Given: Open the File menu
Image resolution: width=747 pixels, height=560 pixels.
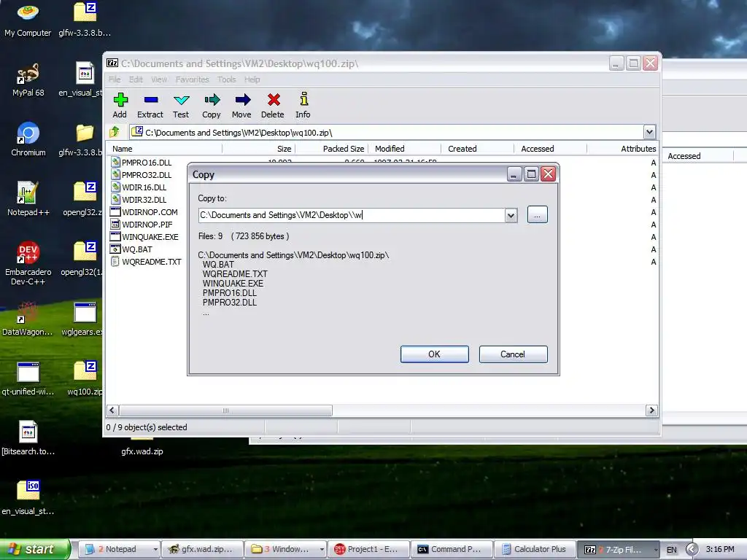Looking at the screenshot, I should pyautogui.click(x=115, y=79).
